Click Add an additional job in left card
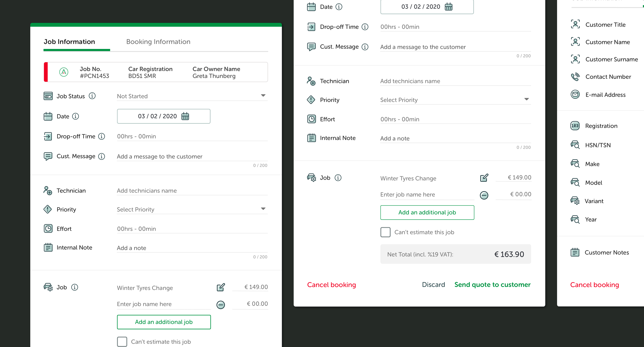The height and width of the screenshot is (347, 644). click(x=164, y=322)
